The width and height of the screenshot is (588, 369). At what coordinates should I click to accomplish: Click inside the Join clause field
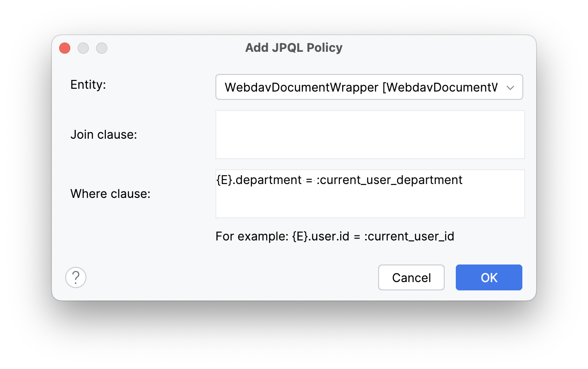click(370, 134)
